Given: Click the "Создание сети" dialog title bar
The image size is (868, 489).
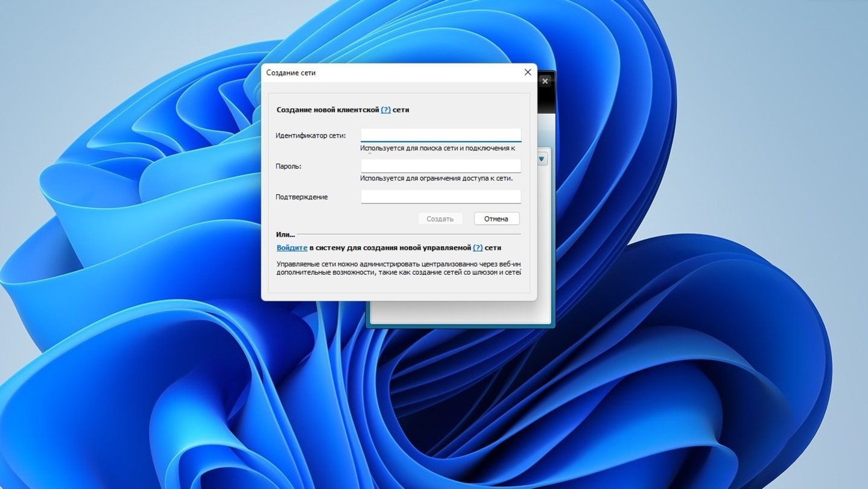Looking at the screenshot, I should click(392, 72).
